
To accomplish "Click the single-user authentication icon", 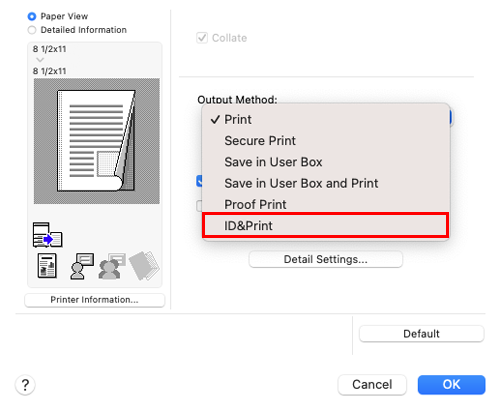I will [82, 266].
